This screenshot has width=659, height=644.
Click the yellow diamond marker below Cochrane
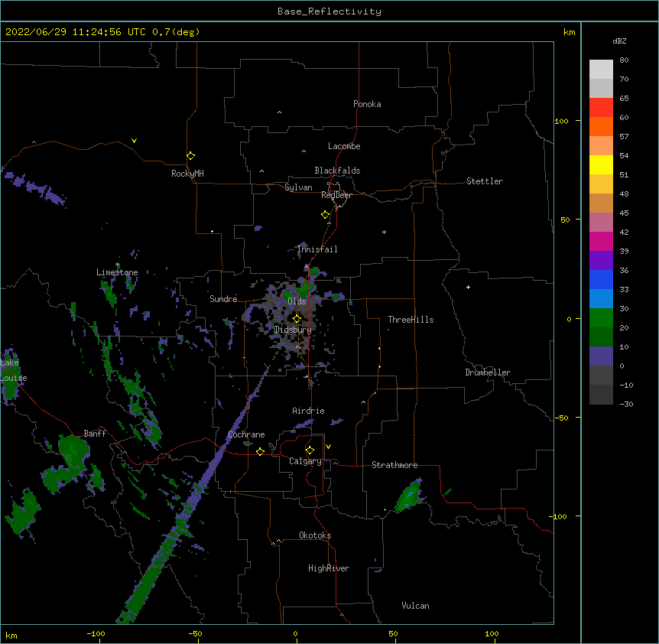coord(260,451)
